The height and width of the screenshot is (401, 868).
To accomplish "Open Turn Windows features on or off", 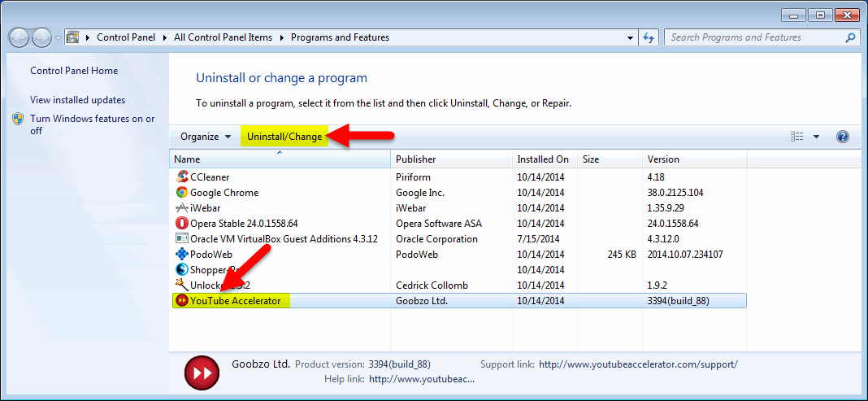I will pyautogui.click(x=93, y=124).
